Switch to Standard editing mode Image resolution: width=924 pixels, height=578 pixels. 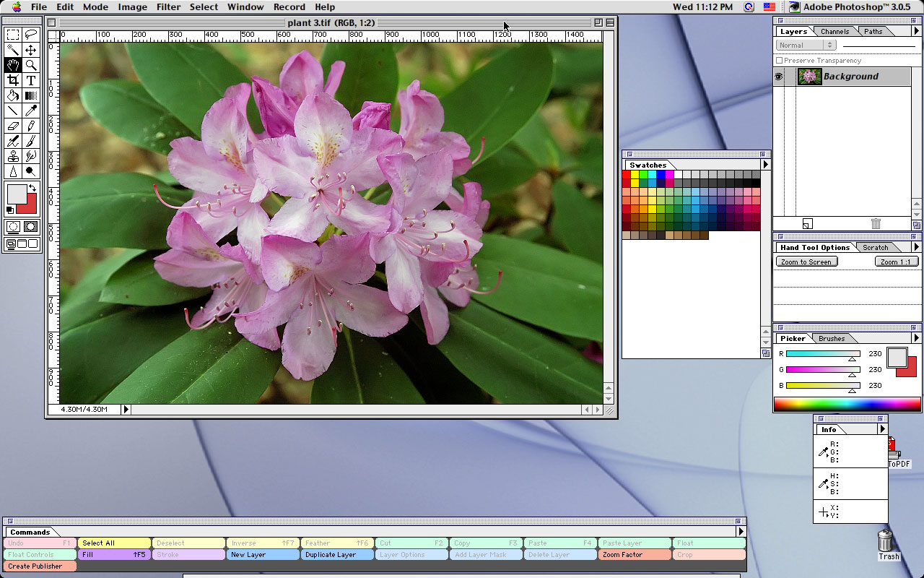point(13,227)
